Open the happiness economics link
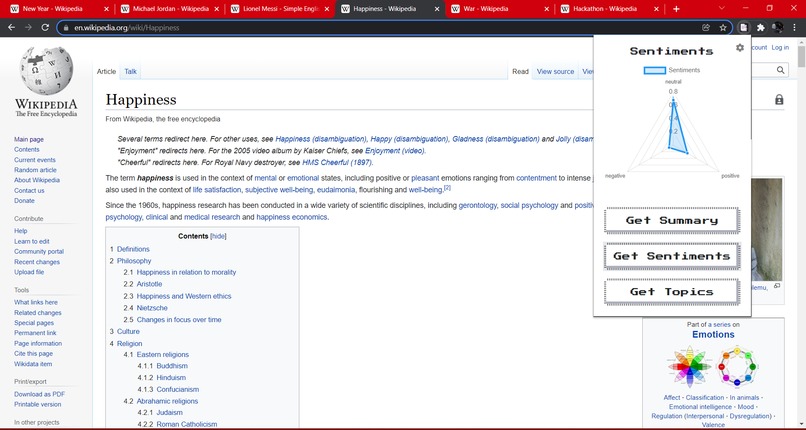Image resolution: width=806 pixels, height=430 pixels. [x=291, y=217]
